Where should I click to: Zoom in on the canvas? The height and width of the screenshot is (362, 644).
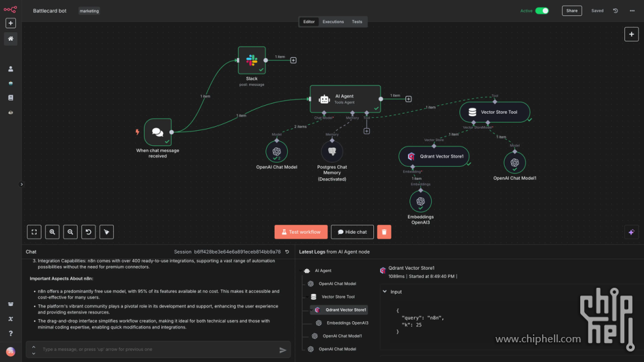point(52,232)
